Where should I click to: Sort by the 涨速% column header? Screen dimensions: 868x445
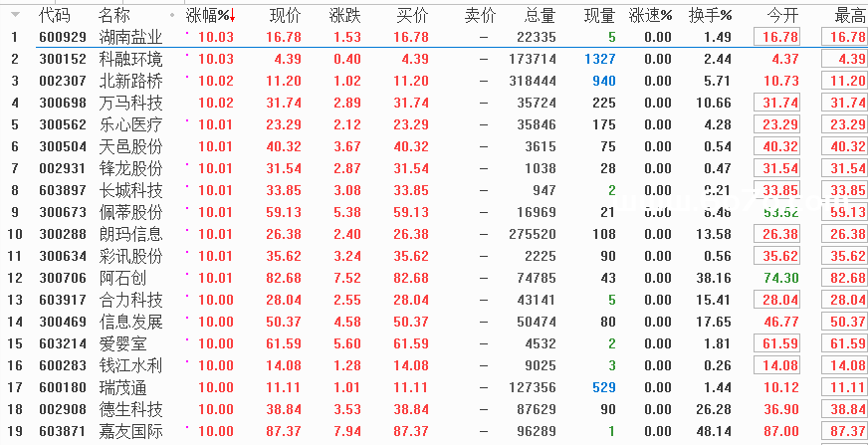click(650, 16)
